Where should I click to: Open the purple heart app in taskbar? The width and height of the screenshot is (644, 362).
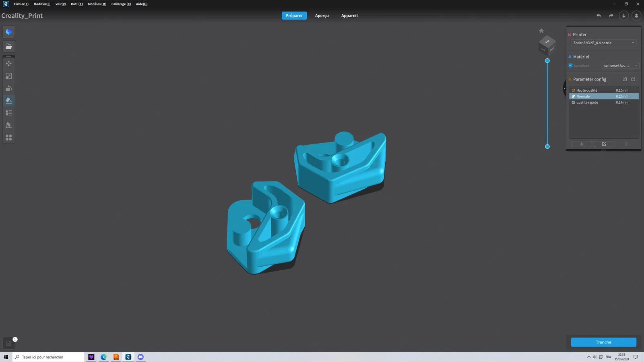91,357
